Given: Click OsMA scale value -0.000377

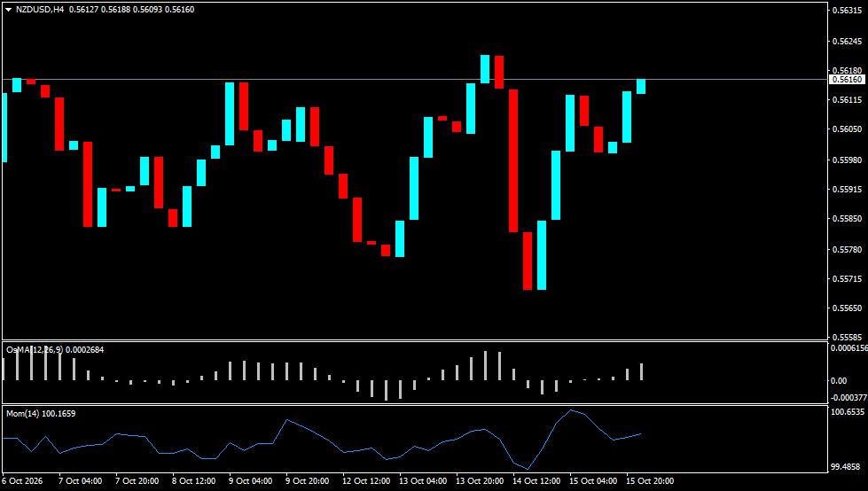Looking at the screenshot, I should click(848, 398).
